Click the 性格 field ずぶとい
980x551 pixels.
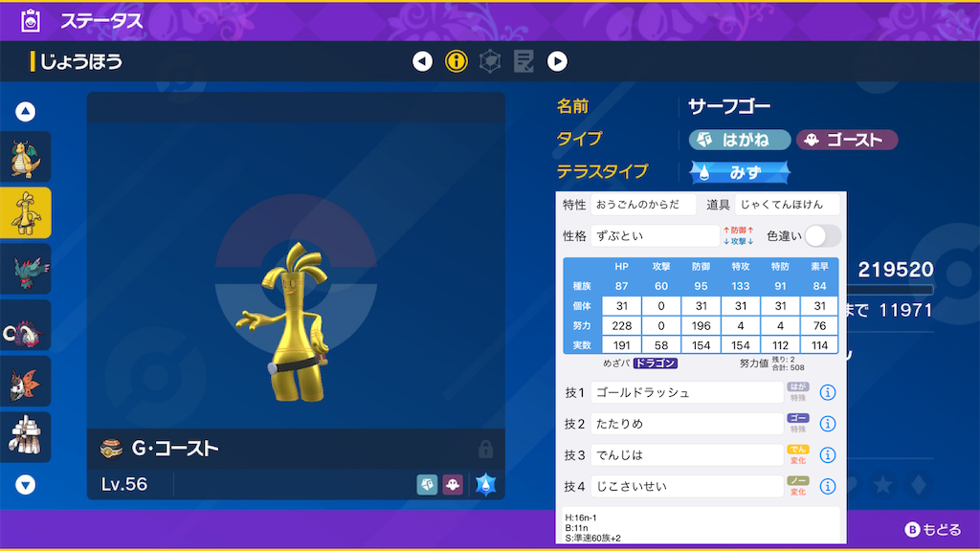655,235
